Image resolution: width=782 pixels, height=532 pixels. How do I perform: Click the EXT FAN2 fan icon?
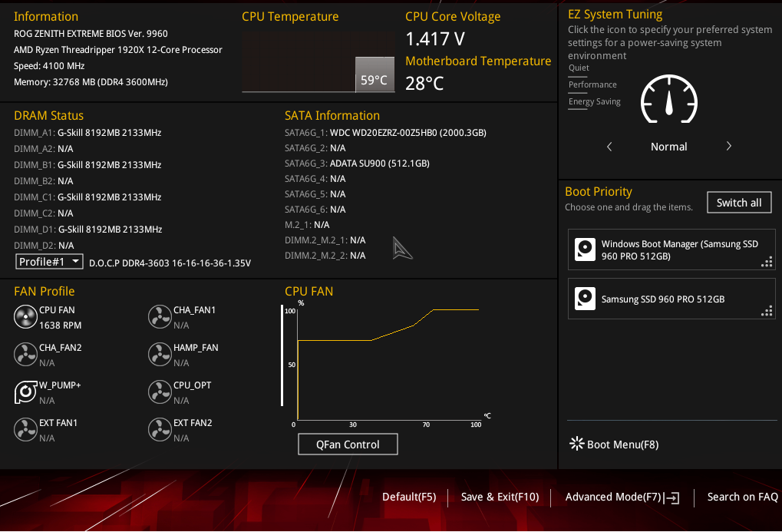coord(160,430)
